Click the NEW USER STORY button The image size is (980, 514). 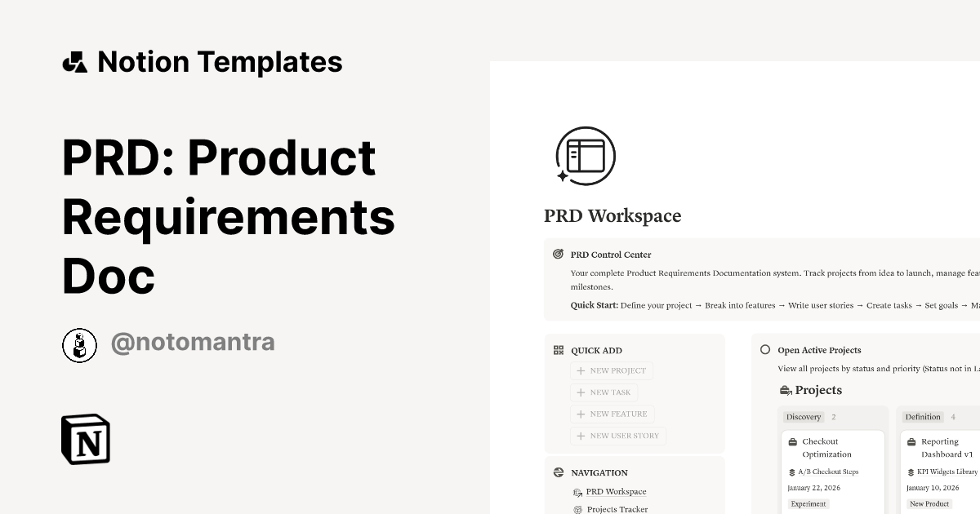[618, 435]
